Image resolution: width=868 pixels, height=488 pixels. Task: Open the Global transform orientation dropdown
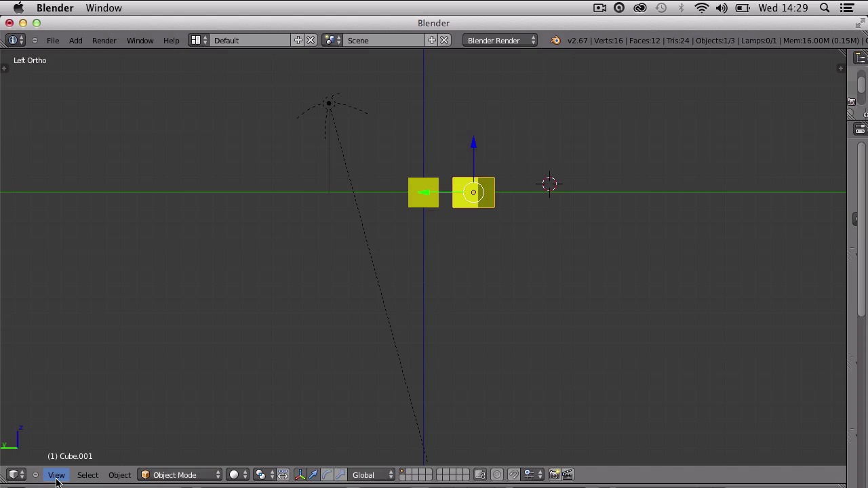click(372, 475)
